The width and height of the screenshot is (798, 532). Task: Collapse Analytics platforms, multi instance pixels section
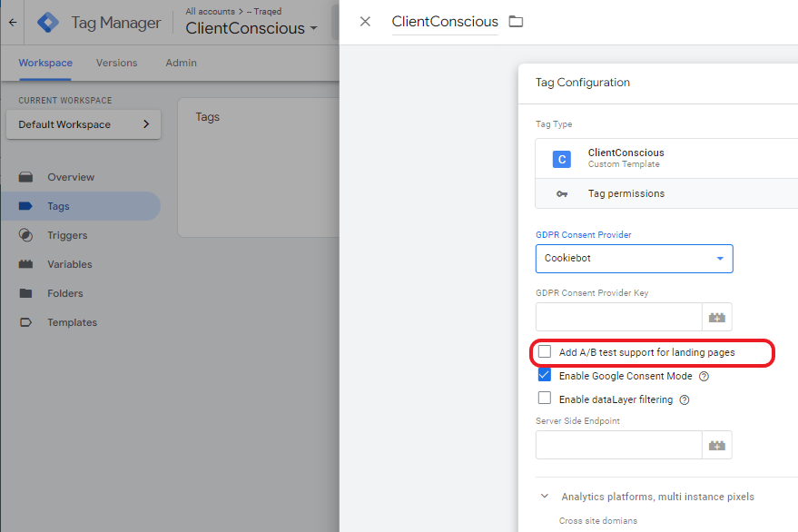(x=545, y=497)
